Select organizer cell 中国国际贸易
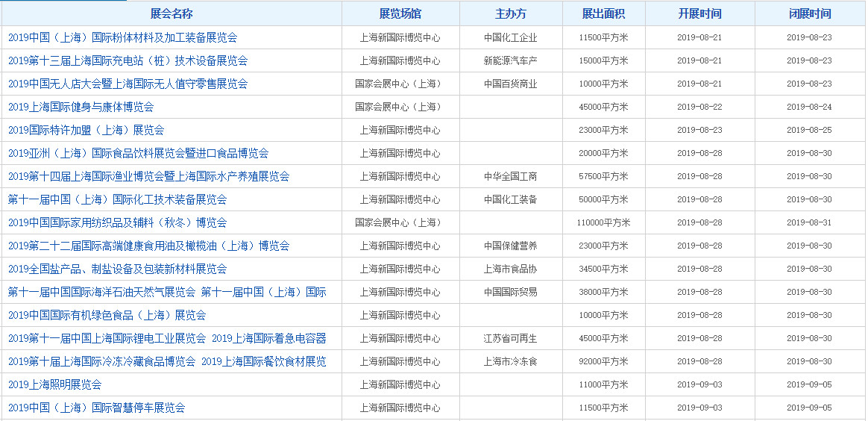The height and width of the screenshot is (421, 868). pyautogui.click(x=510, y=292)
